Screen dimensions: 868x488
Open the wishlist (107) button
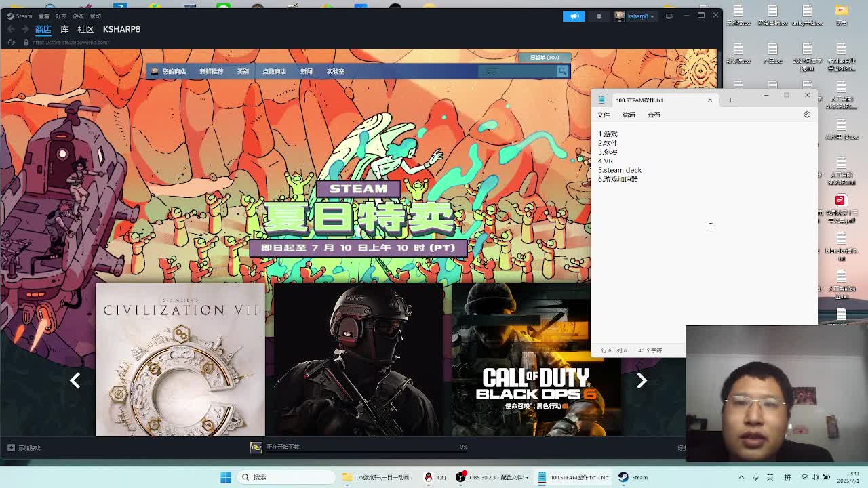[x=545, y=58]
